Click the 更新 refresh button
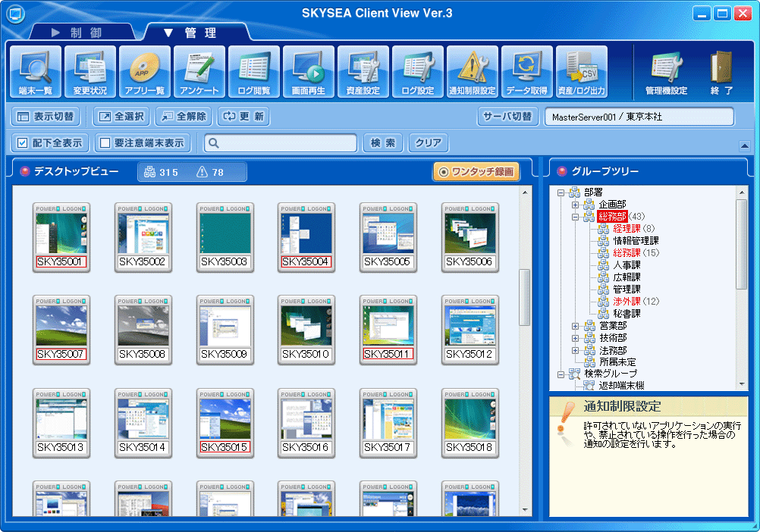 tap(243, 117)
